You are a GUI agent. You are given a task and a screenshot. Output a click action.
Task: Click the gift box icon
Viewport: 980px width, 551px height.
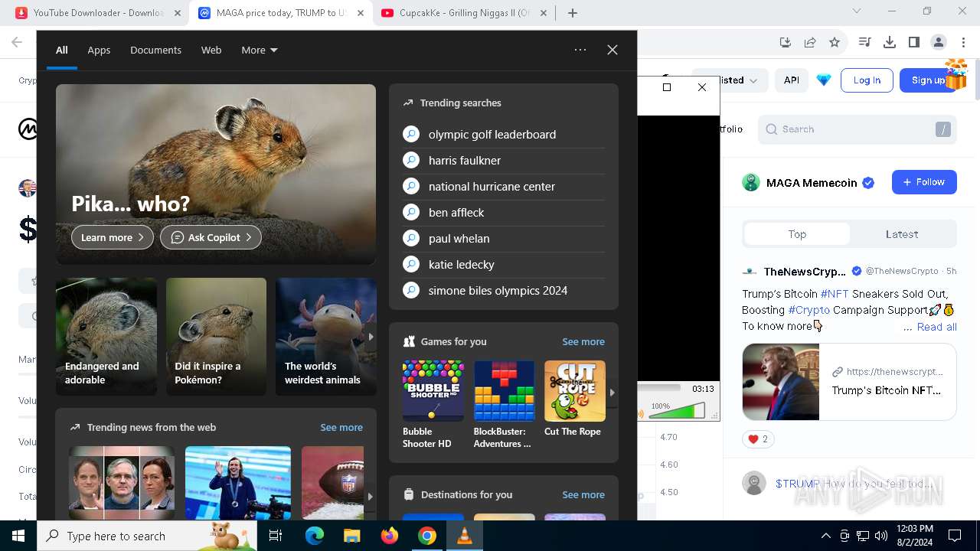coord(956,75)
